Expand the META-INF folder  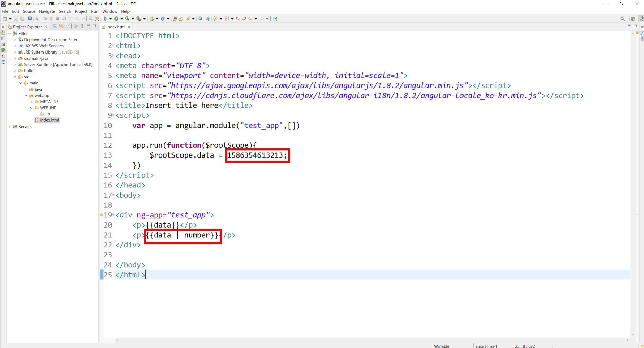tap(31, 102)
